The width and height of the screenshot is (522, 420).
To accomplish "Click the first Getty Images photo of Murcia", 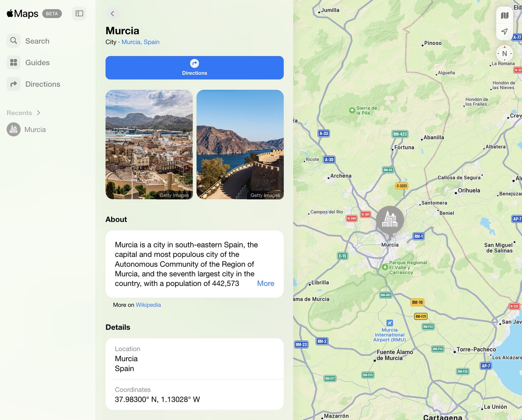I will (149, 145).
